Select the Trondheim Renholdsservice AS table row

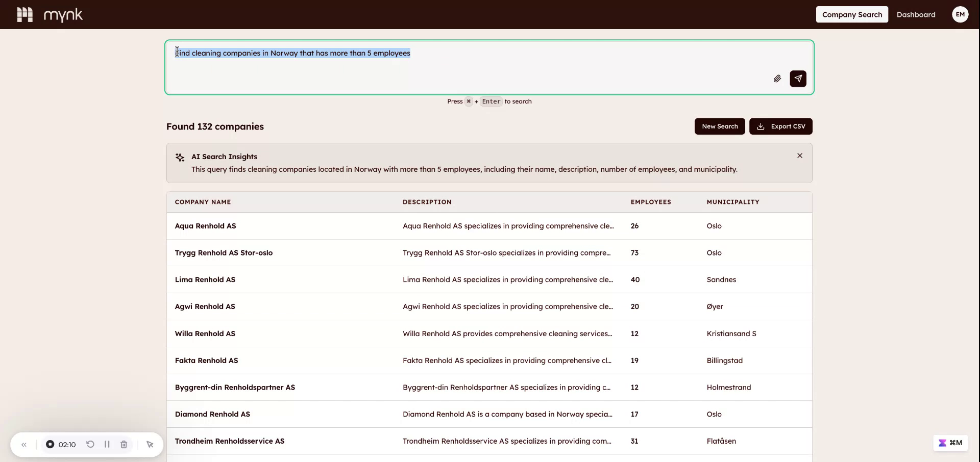click(230, 441)
